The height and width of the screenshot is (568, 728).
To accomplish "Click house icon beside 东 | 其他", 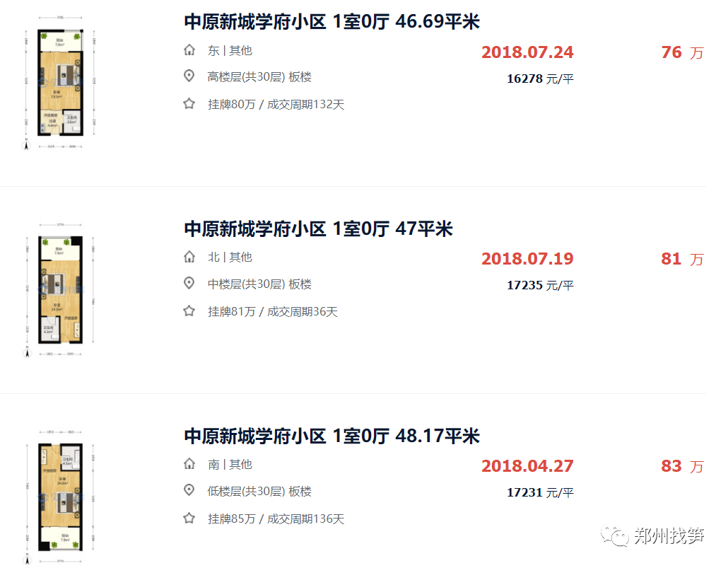I will point(189,51).
